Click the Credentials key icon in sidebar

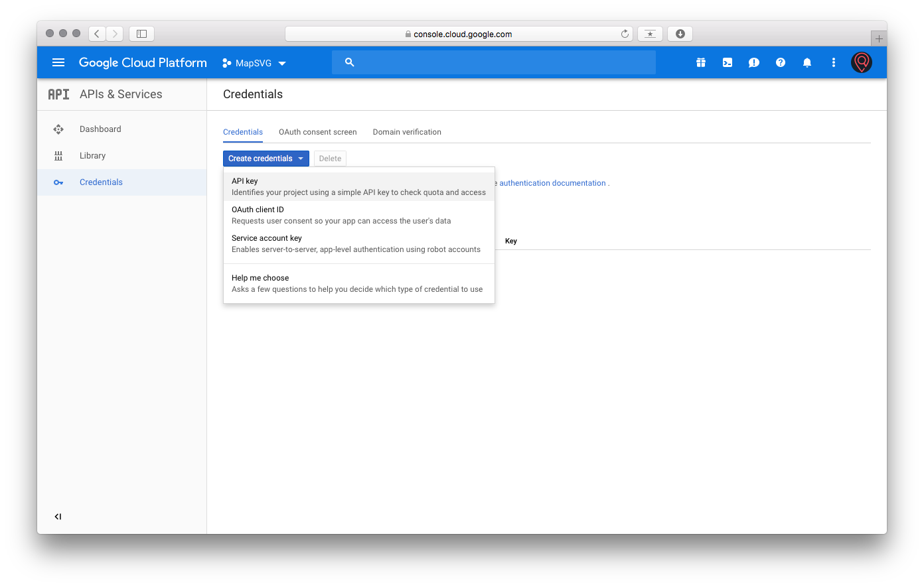58,182
